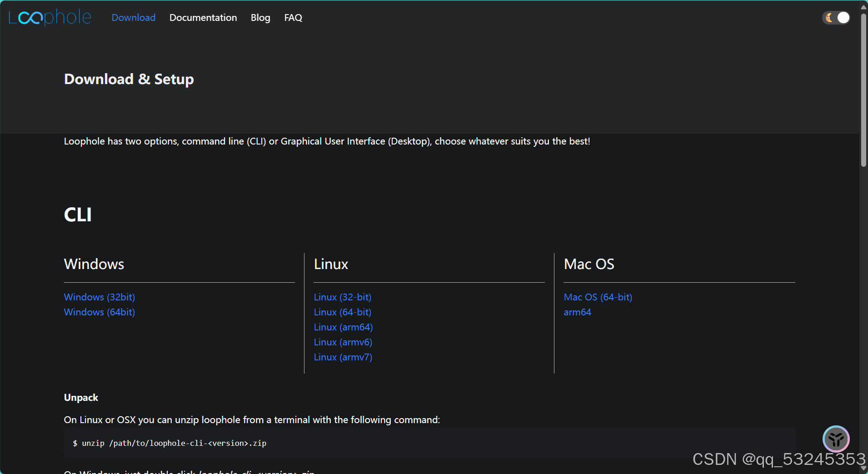Go to the Blog page
The width and height of the screenshot is (868, 474).
(260, 18)
